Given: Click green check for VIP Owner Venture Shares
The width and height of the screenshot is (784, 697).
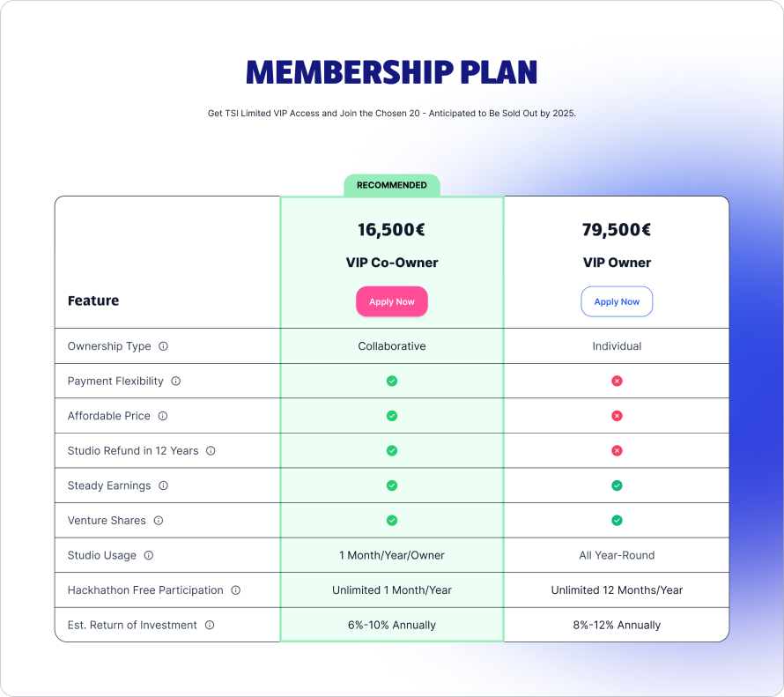Looking at the screenshot, I should 617,521.
